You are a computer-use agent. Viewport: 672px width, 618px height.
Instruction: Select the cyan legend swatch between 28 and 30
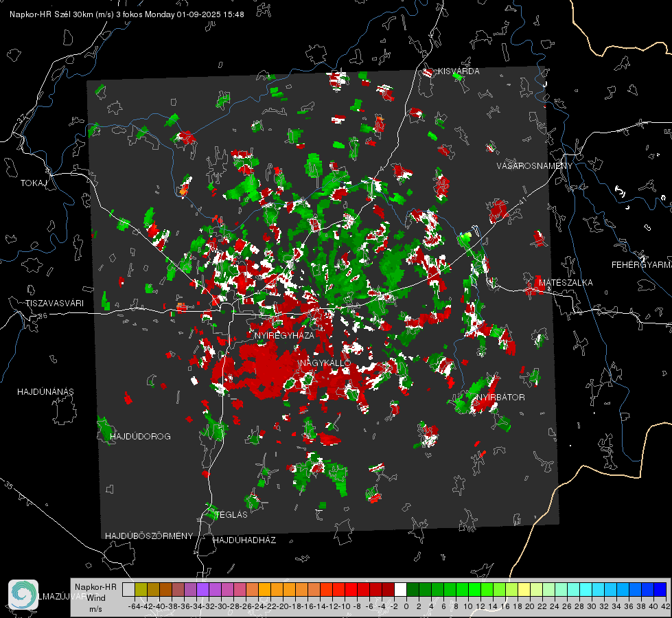pyautogui.click(x=586, y=590)
